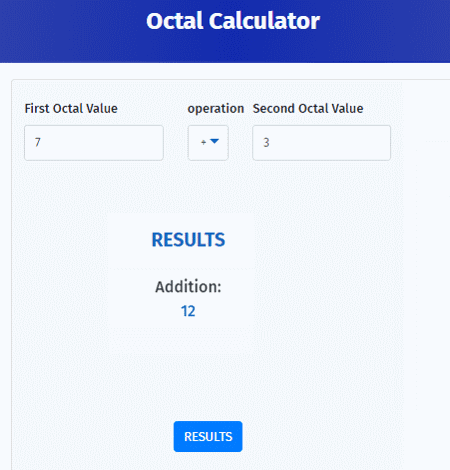This screenshot has width=450, height=470.
Task: Open the operation dropdown
Action: (x=208, y=143)
